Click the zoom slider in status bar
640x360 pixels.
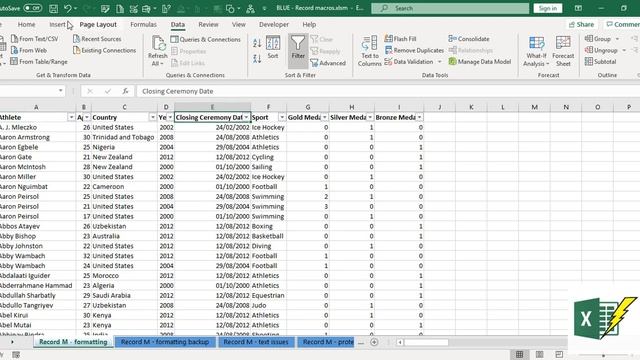(603, 356)
